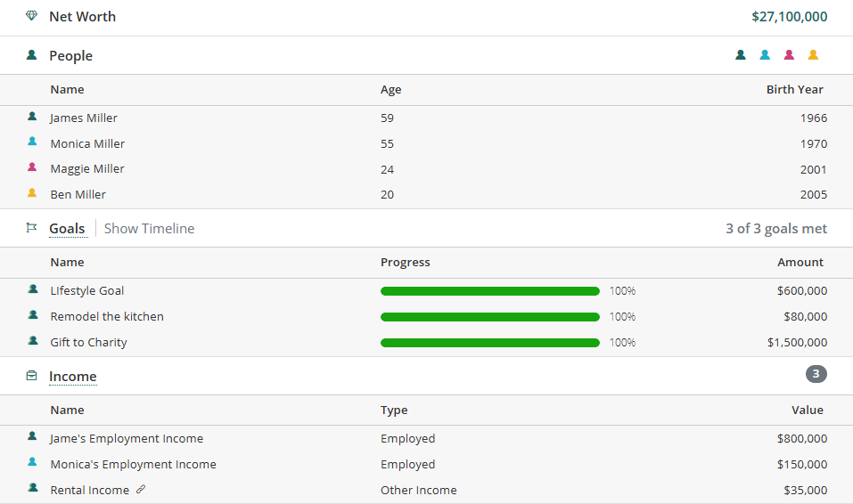The image size is (853, 504).
Task: Click the pink person icon in People header
Action: 789,55
